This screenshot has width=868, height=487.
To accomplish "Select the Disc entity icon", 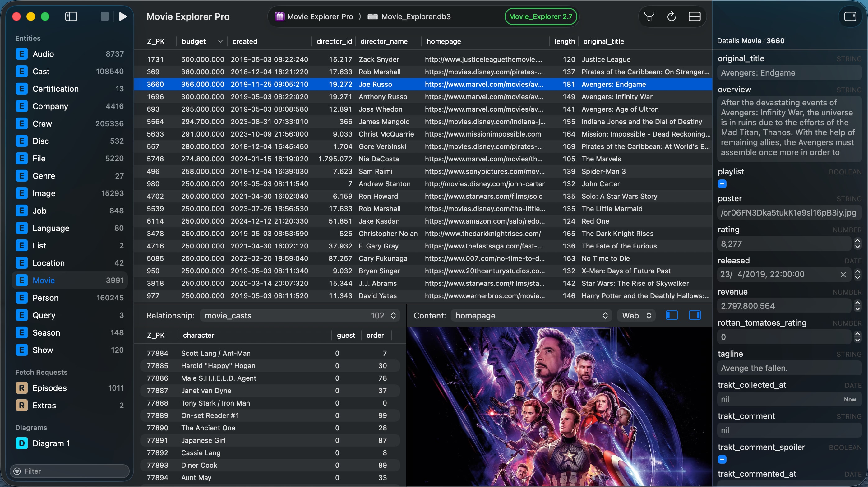I will point(21,141).
